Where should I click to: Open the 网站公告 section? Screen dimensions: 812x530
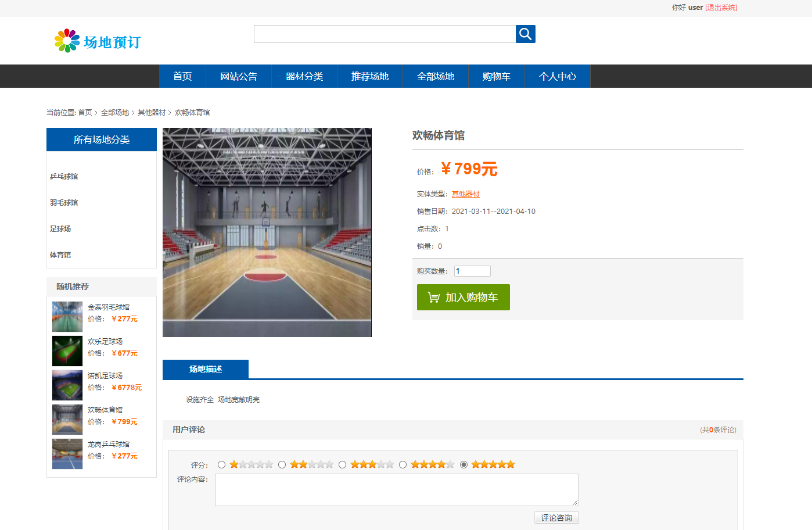pos(238,76)
